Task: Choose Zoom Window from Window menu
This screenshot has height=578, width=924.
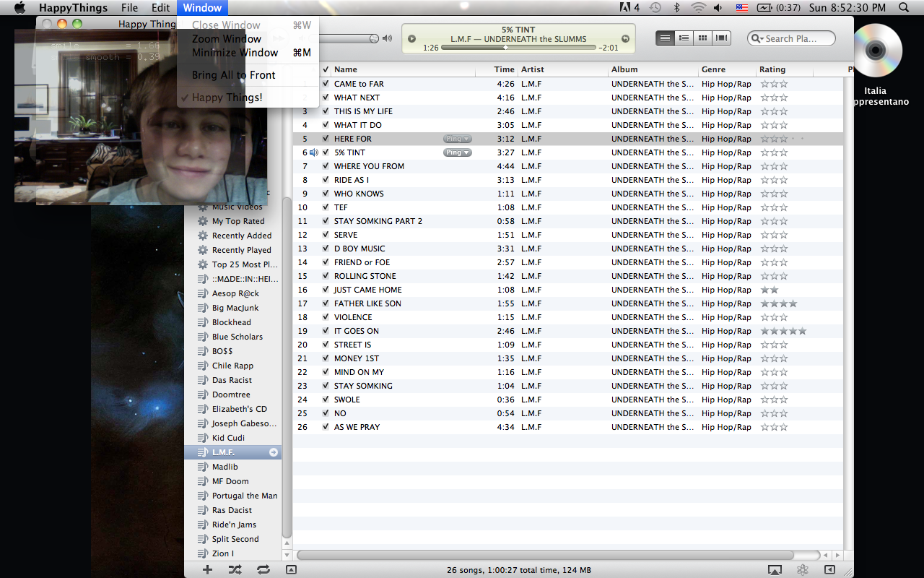Action: [x=248, y=39]
